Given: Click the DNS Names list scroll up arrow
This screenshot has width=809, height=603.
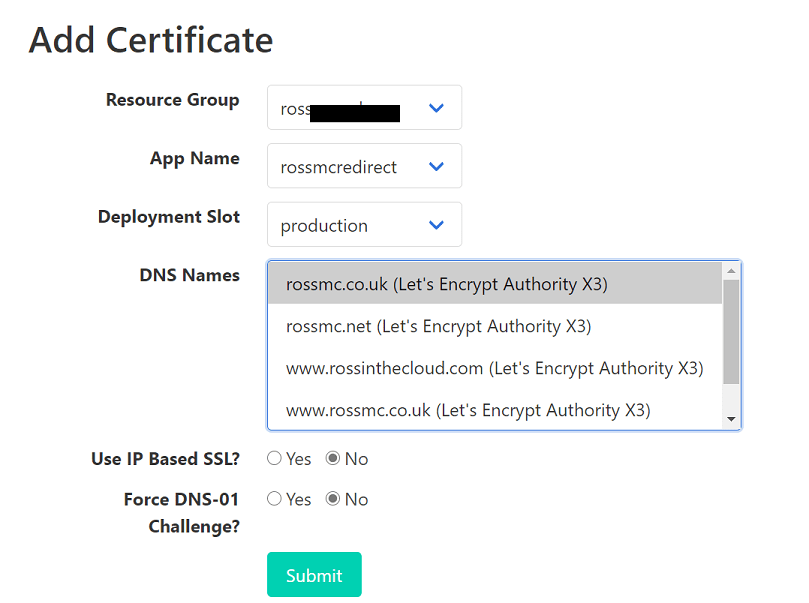Looking at the screenshot, I should [731, 271].
